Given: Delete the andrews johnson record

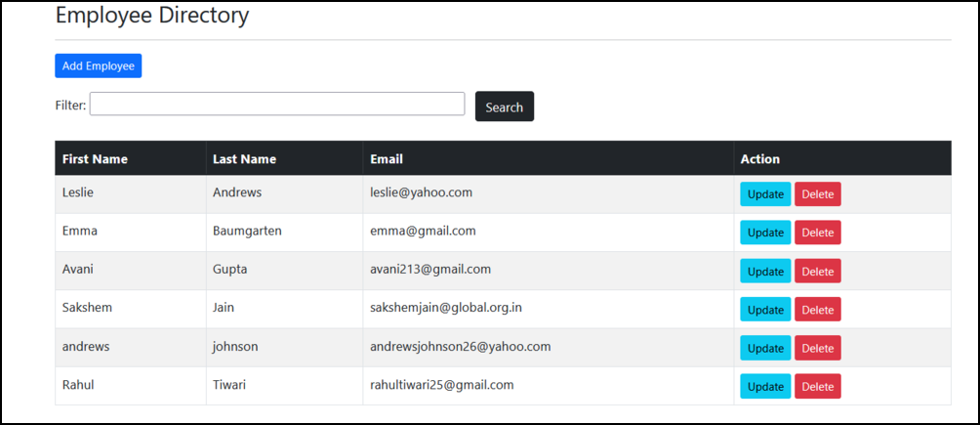Looking at the screenshot, I should [818, 348].
